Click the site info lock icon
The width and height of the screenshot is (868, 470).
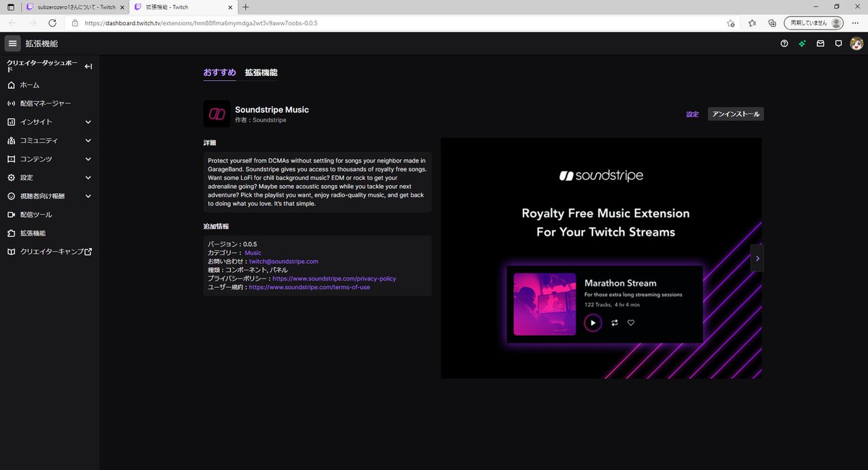(x=75, y=22)
